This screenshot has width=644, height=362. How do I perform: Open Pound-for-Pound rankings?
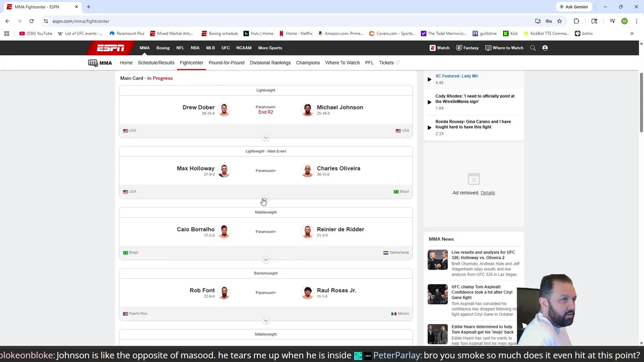(x=226, y=63)
